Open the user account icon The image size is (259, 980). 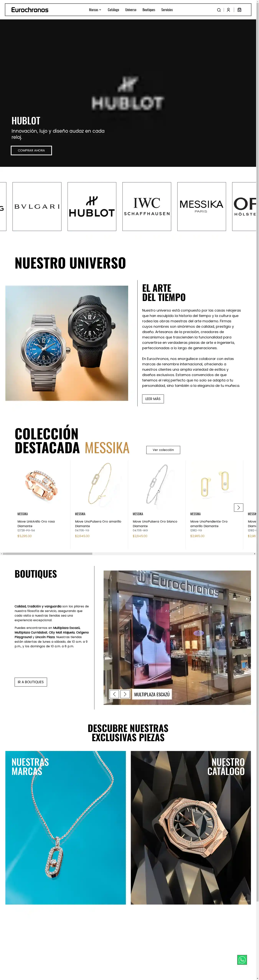coord(228,10)
